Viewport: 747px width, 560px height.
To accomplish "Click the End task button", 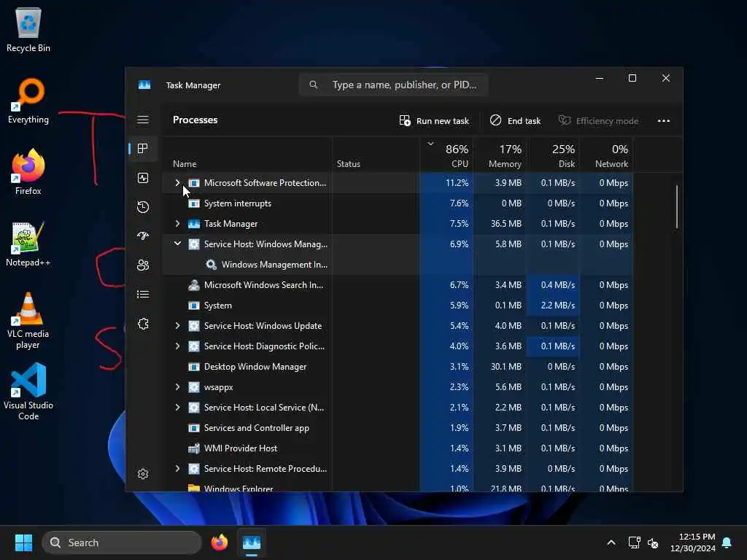I will (x=516, y=121).
